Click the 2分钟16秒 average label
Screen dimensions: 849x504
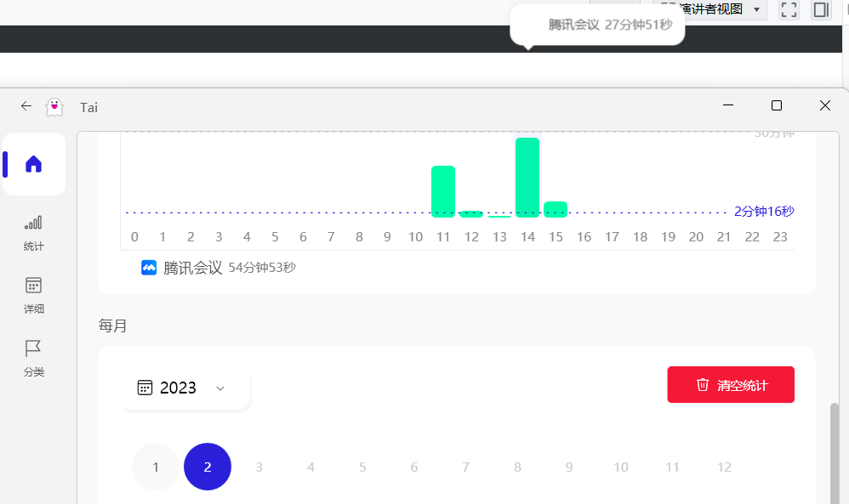click(x=764, y=212)
